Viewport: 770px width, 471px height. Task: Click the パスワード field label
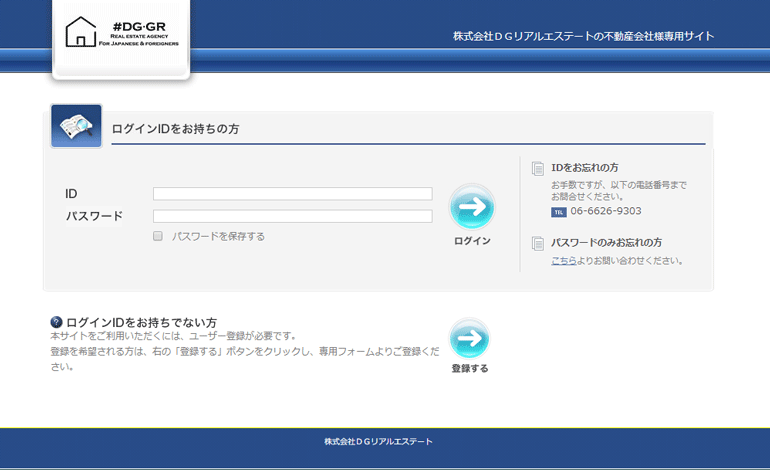point(94,216)
